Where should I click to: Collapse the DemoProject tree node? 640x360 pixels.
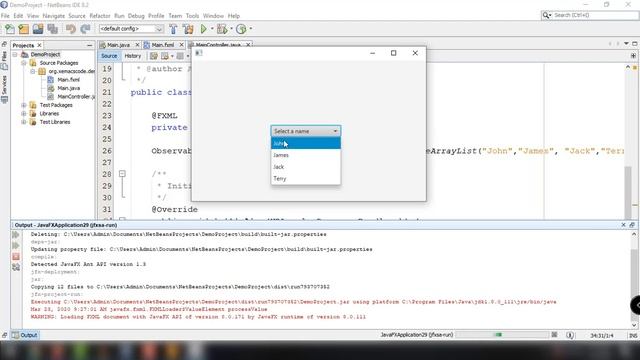15,54
